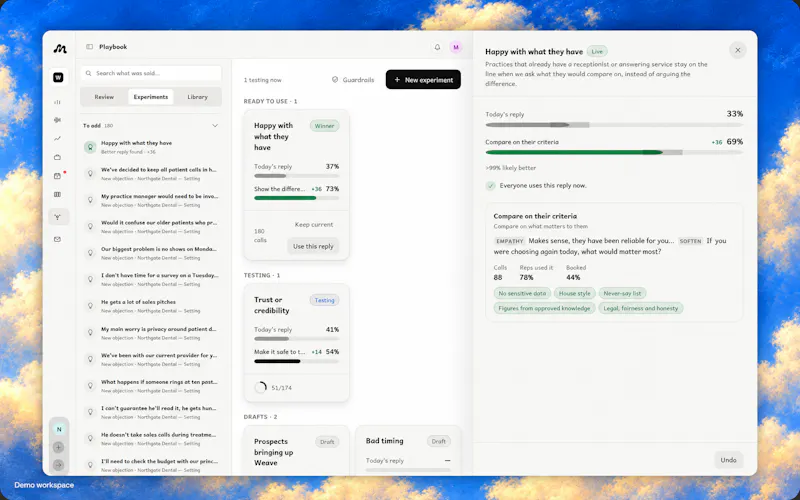Click the Winner badge
Screen dimensions: 800x500
[324, 126]
